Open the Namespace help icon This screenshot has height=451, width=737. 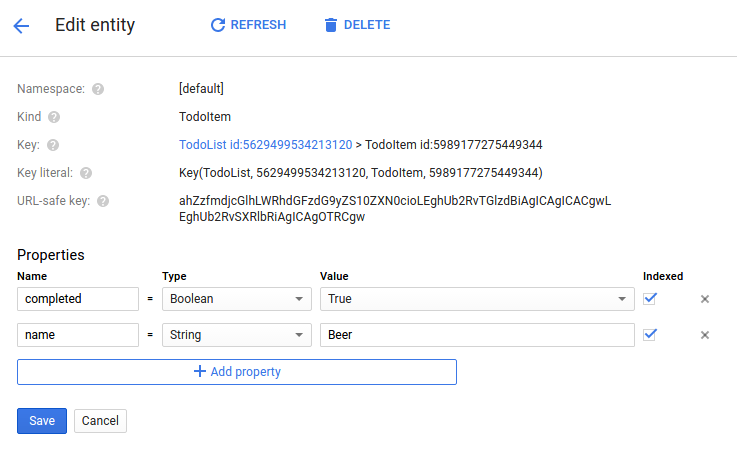pos(98,89)
